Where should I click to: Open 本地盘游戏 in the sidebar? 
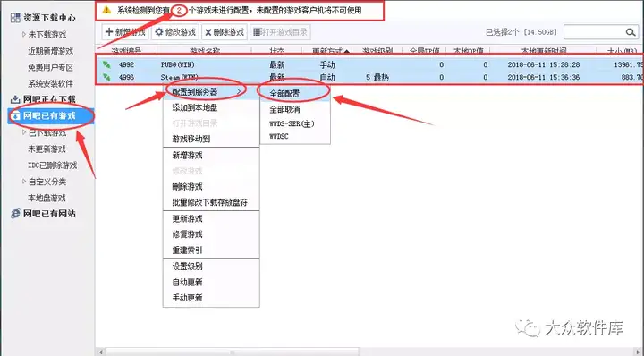(47, 198)
